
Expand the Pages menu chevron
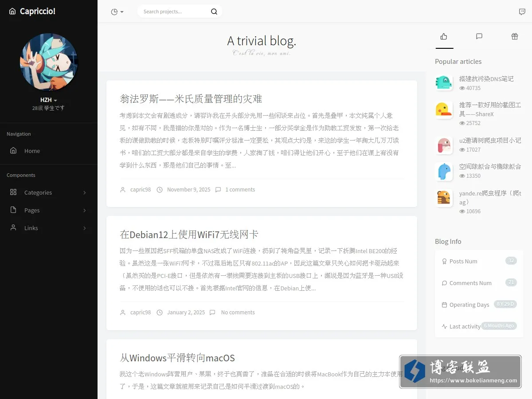pos(85,211)
